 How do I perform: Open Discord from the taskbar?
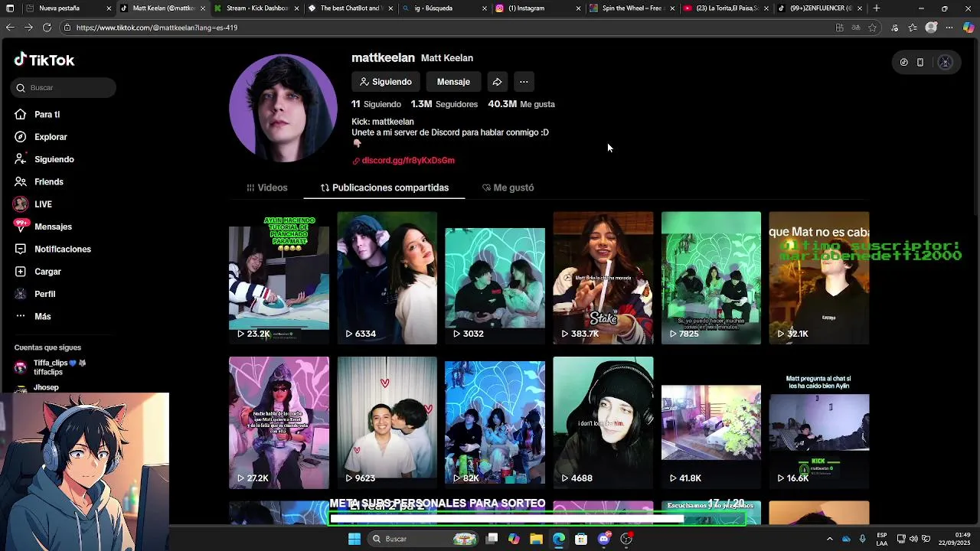[603, 539]
